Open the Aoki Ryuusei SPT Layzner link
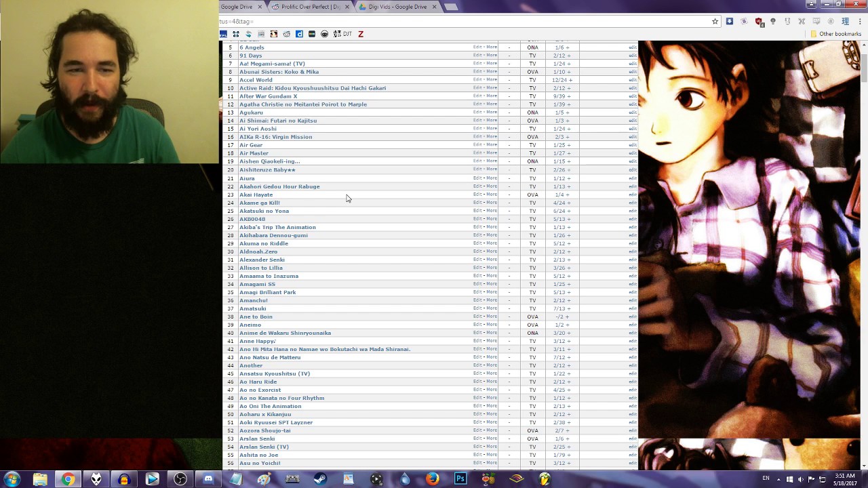 (276, 422)
